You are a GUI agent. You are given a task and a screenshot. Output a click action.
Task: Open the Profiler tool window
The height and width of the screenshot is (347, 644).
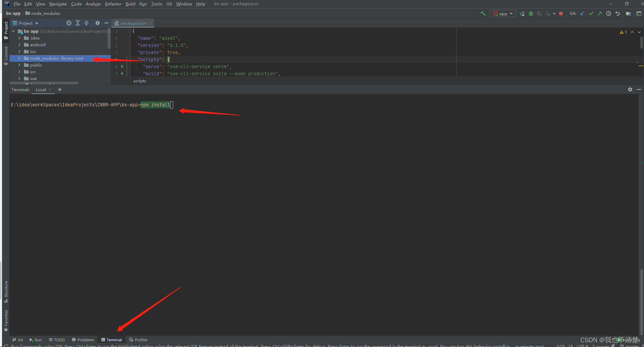coord(138,340)
